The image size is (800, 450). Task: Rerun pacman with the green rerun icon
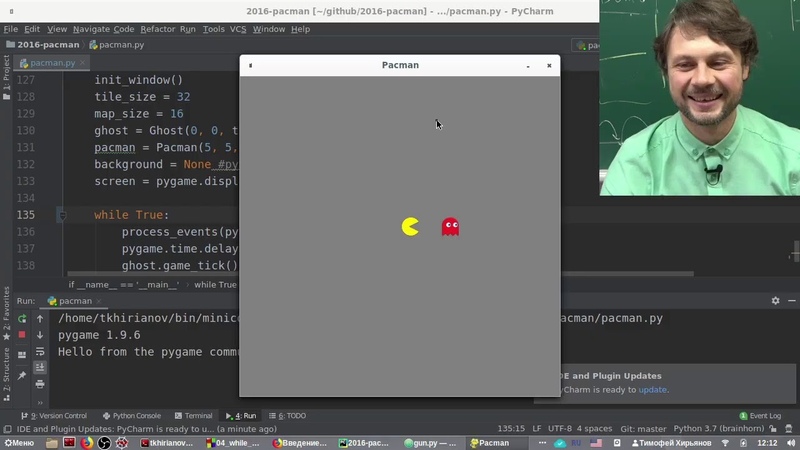[22, 319]
